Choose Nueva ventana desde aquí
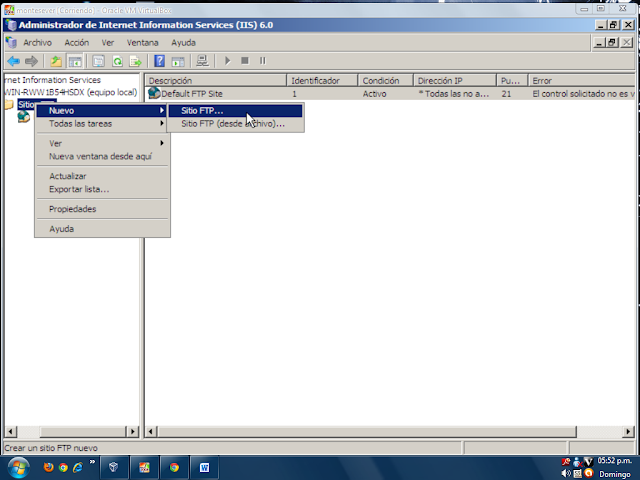The height and width of the screenshot is (480, 640). pos(101,156)
